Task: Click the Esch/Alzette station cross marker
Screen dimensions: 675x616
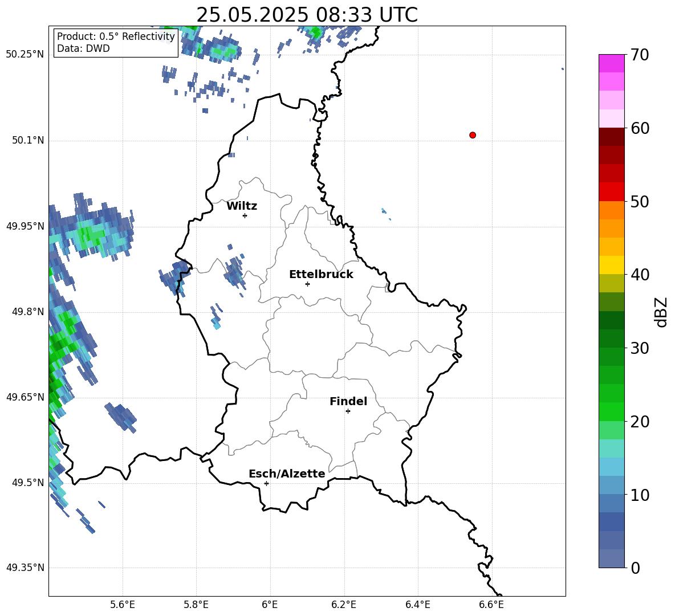Action: 266,483
